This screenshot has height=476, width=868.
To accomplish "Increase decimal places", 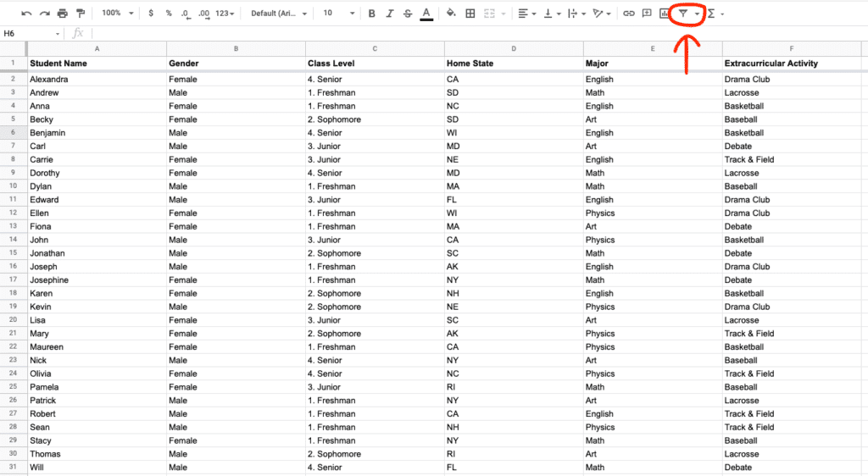I will tap(203, 14).
